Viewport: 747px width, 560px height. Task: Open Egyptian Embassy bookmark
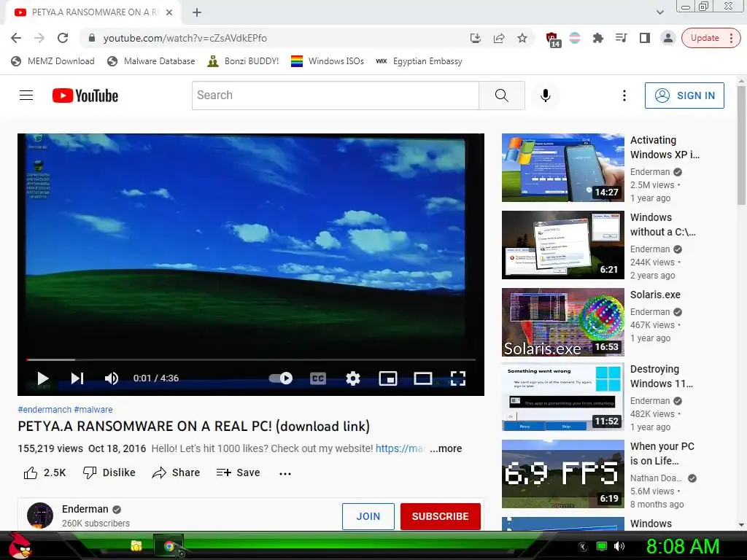click(419, 61)
